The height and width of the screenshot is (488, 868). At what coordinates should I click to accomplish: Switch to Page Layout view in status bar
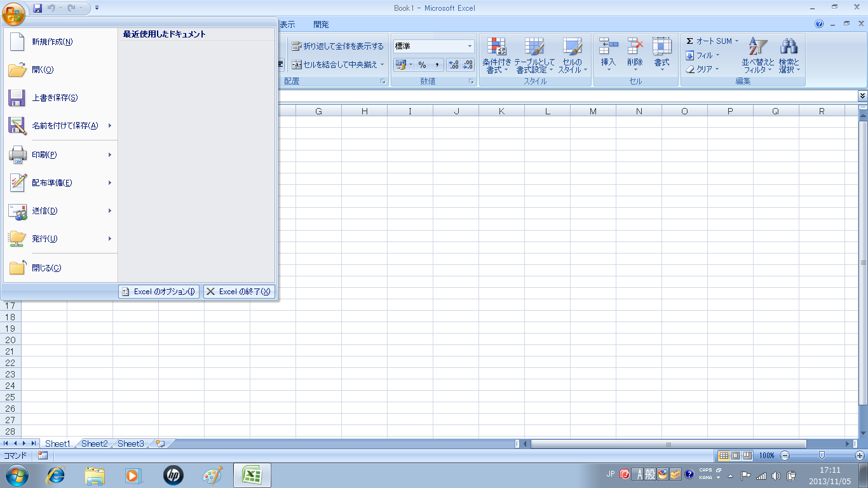[x=735, y=456]
